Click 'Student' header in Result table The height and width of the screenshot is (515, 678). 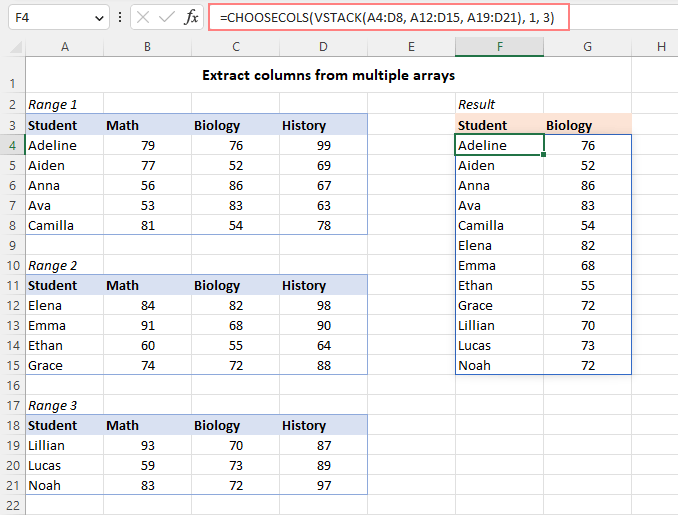[x=499, y=125]
